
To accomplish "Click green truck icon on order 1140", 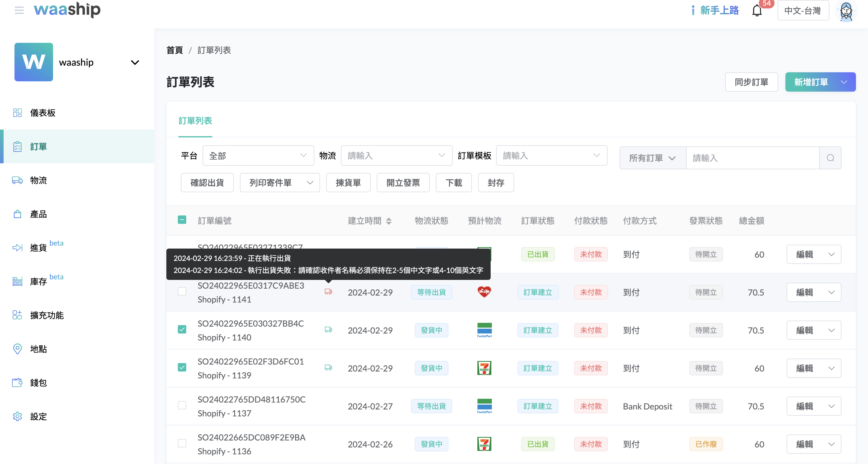I will coord(328,330).
